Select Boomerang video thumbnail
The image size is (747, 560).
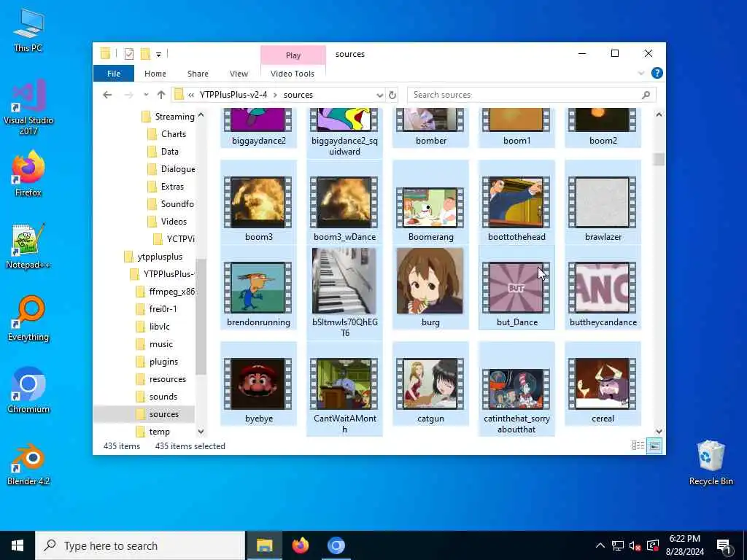tap(430, 201)
